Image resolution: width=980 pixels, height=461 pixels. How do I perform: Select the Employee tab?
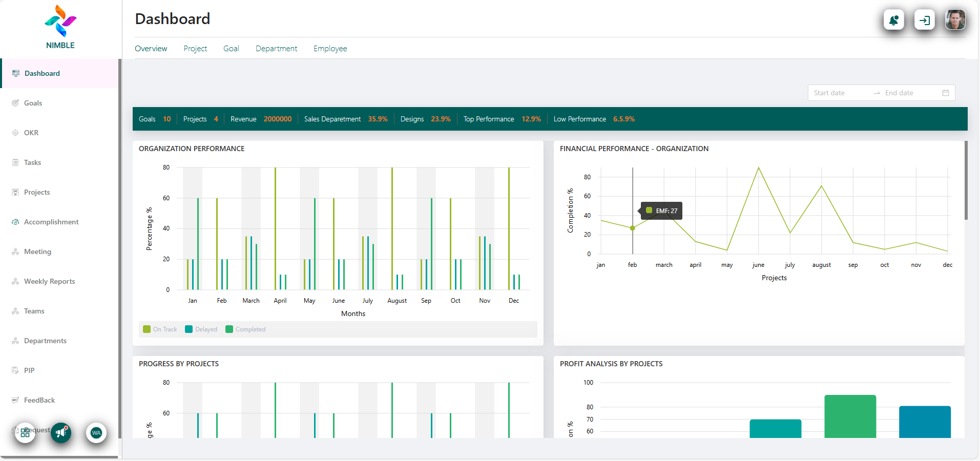click(330, 49)
